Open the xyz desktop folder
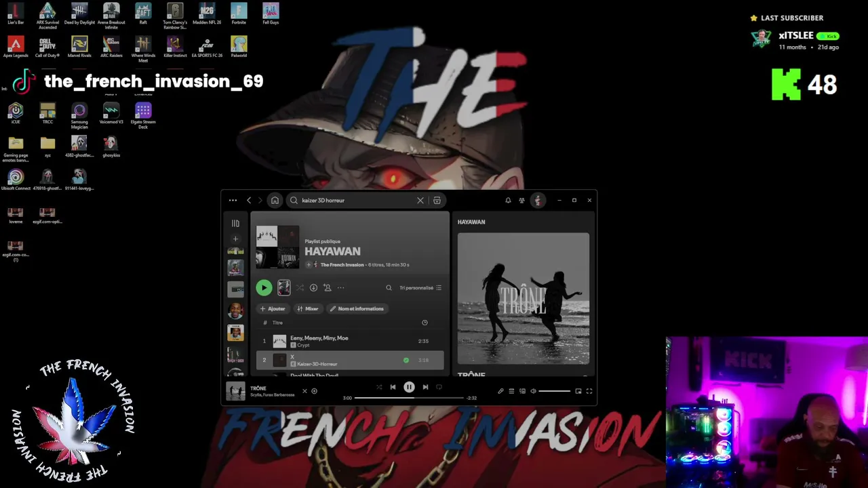Screen dimensions: 868x488 47,146
